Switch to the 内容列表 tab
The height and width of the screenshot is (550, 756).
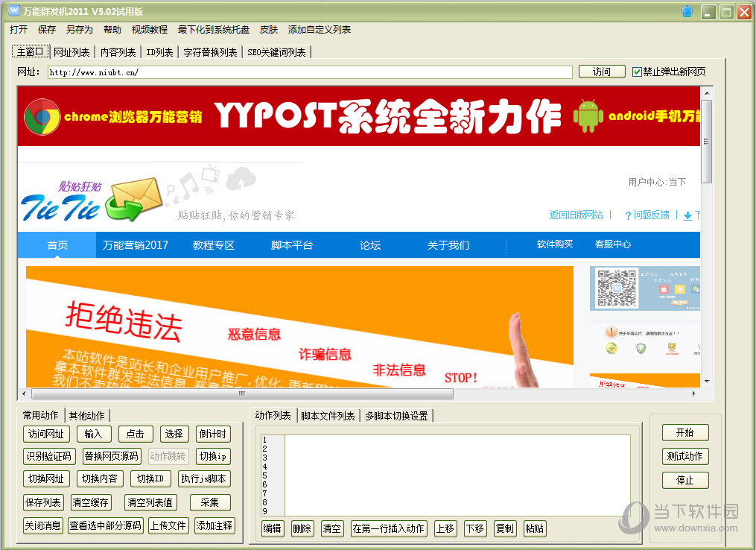click(118, 52)
